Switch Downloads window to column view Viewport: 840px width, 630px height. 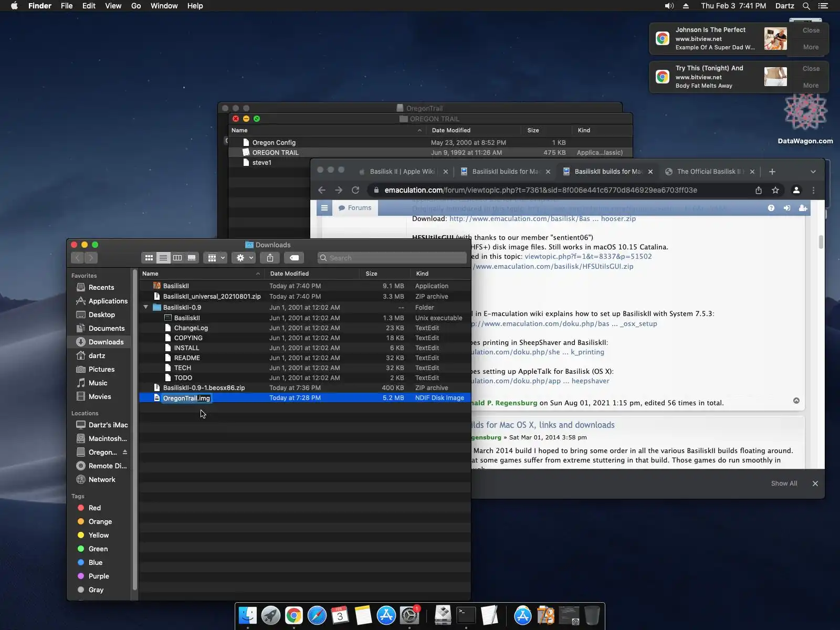(177, 258)
